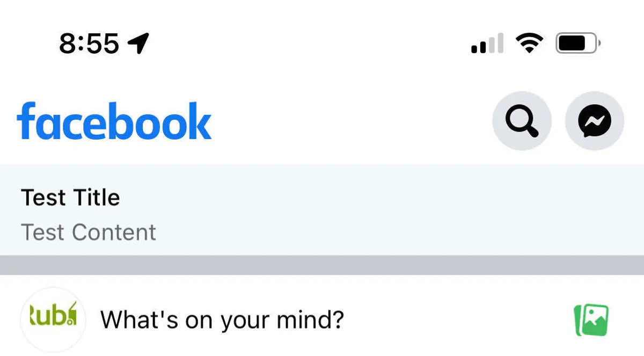Open Facebook search with magnifier icon

pyautogui.click(x=522, y=121)
